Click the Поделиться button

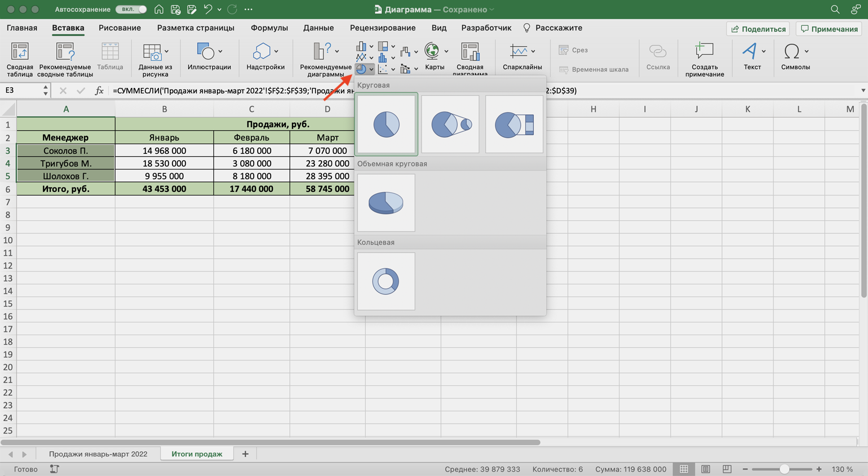[758, 29]
